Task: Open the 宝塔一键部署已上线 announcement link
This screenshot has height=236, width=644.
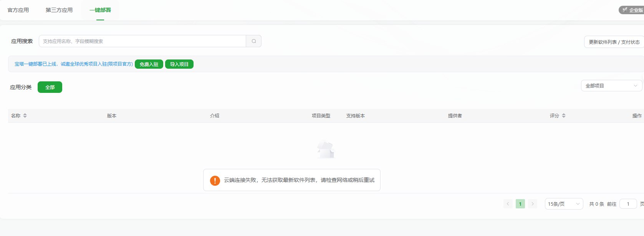Action: (x=73, y=64)
